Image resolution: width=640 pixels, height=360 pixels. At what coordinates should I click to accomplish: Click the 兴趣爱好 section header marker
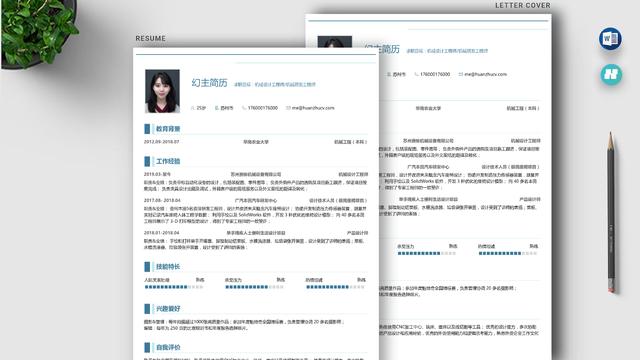[147, 309]
